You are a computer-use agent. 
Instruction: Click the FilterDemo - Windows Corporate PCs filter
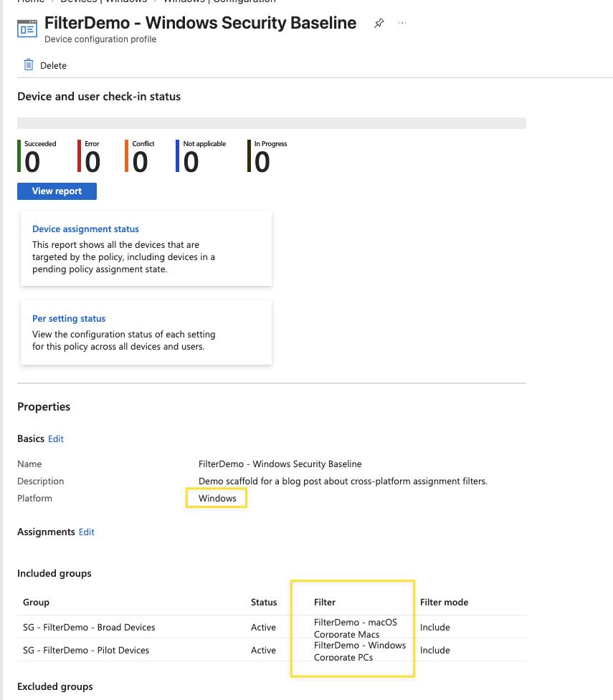coord(360,651)
